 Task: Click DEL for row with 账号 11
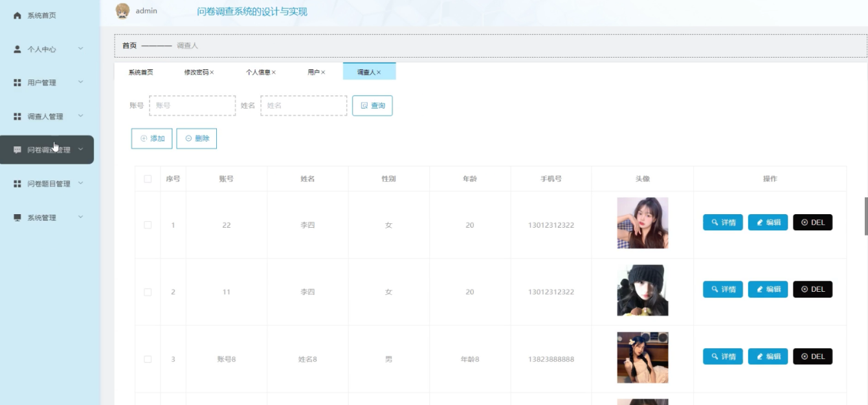pyautogui.click(x=812, y=289)
